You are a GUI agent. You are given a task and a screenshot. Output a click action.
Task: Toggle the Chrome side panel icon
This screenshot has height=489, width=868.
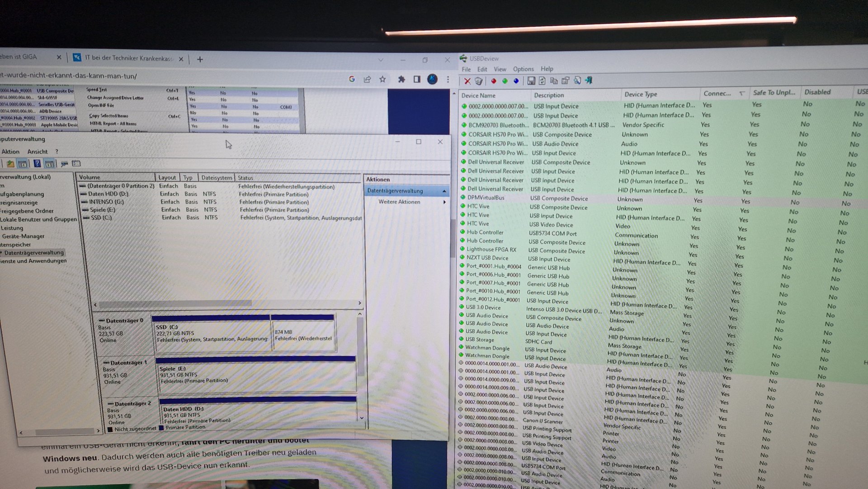click(x=417, y=79)
